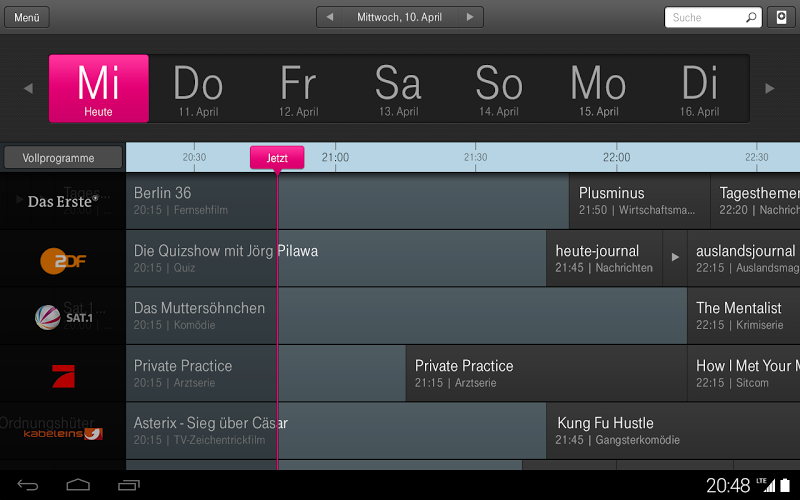This screenshot has height=500, width=800.
Task: Go to next date in header
Action: (x=469, y=18)
